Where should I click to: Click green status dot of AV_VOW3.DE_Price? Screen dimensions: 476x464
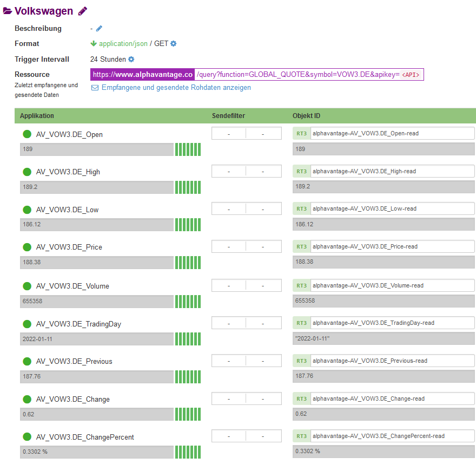27,247
